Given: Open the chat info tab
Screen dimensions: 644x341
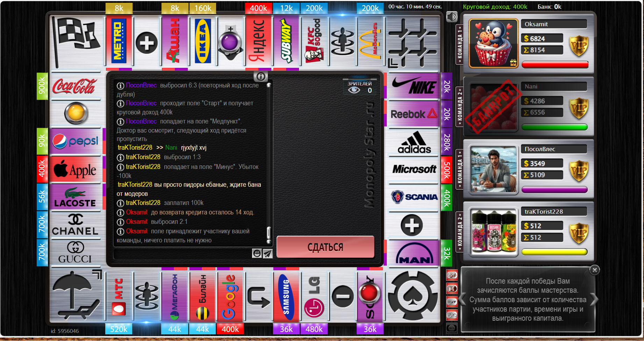Looking at the screenshot, I should [x=260, y=76].
